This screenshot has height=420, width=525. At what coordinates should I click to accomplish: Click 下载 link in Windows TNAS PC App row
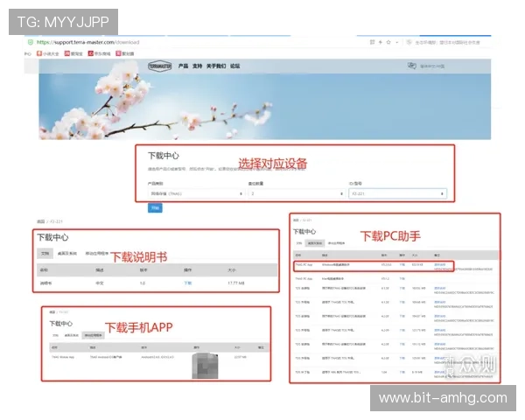(x=402, y=264)
